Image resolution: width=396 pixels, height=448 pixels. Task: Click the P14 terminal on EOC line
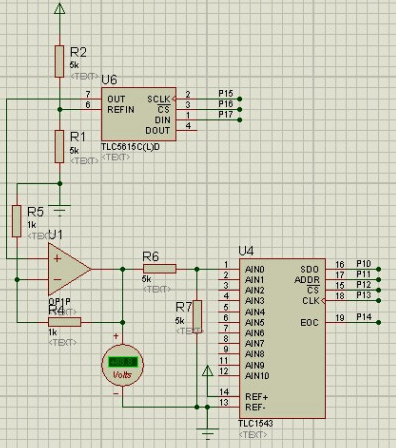[378, 322]
